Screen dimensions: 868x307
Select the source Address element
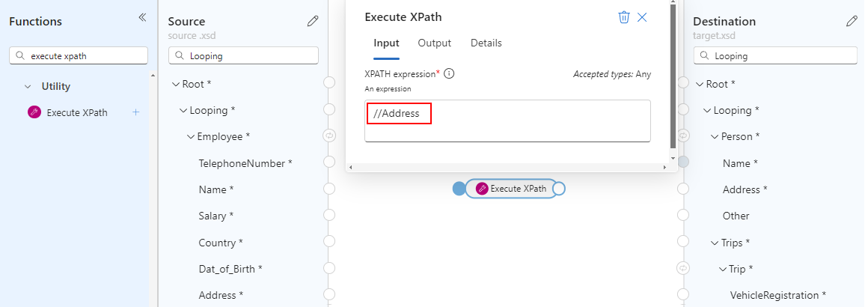pyautogui.click(x=220, y=295)
